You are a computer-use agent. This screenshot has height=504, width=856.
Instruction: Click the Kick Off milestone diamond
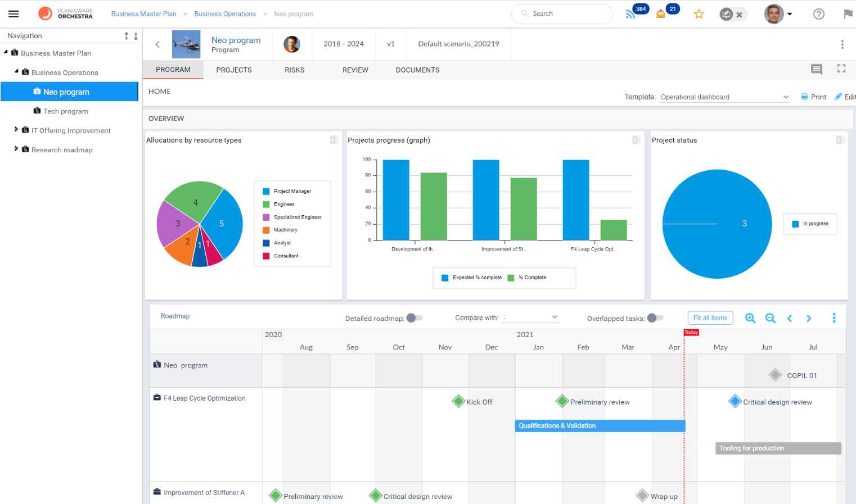click(x=458, y=401)
